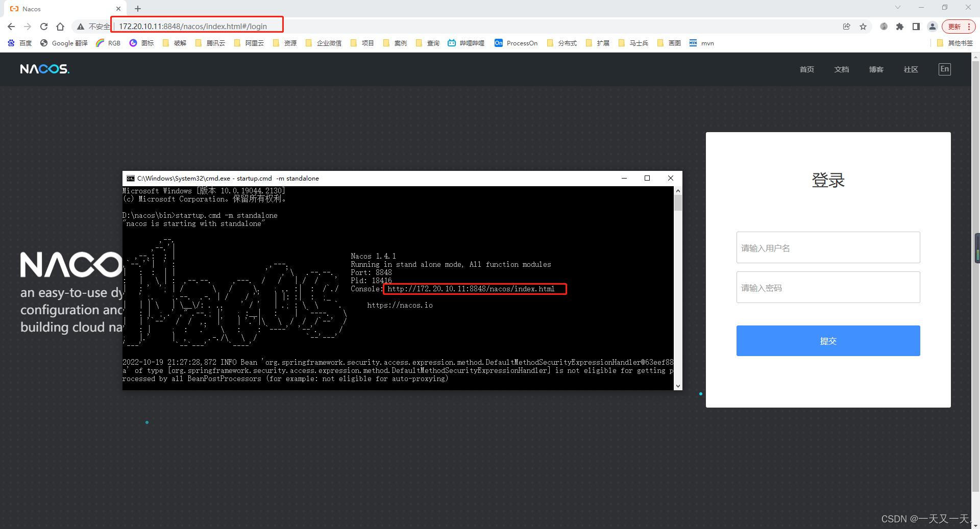Bookmark this page with the star icon
The height and width of the screenshot is (529, 980).
coord(863,27)
